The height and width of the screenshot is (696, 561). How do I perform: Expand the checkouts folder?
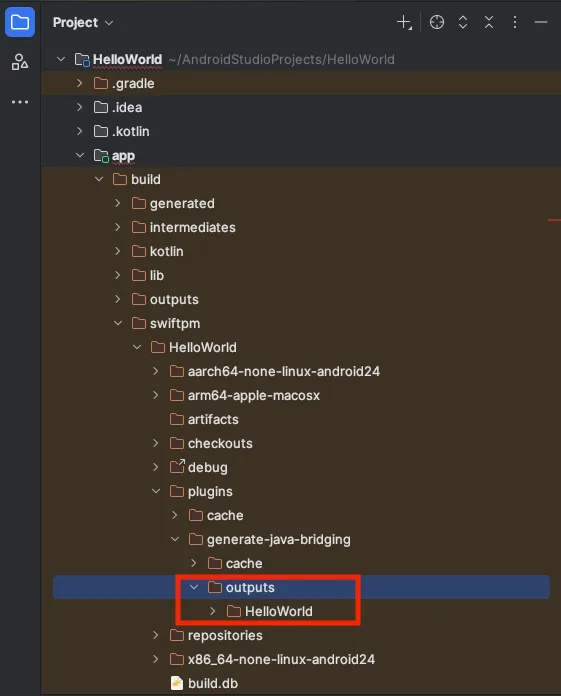click(156, 443)
